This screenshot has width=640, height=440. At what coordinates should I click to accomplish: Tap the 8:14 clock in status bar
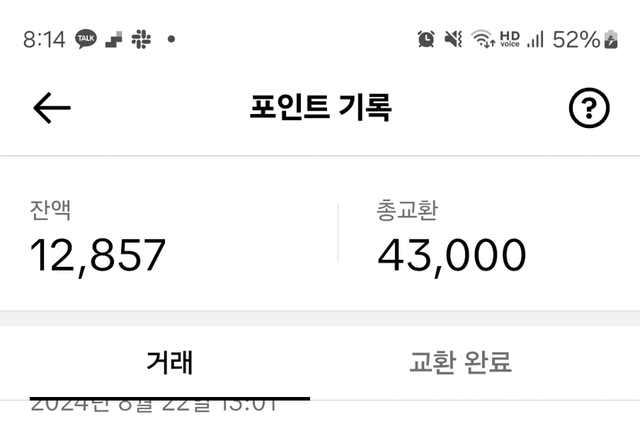coord(44,39)
